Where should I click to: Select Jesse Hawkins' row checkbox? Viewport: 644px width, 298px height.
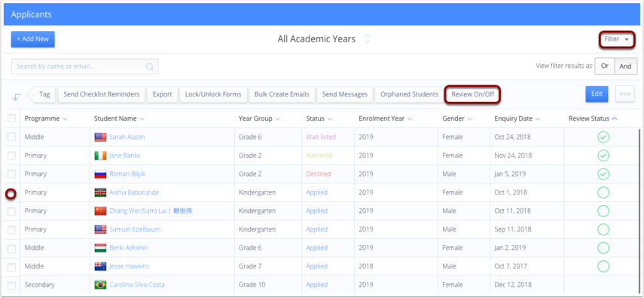click(x=11, y=267)
